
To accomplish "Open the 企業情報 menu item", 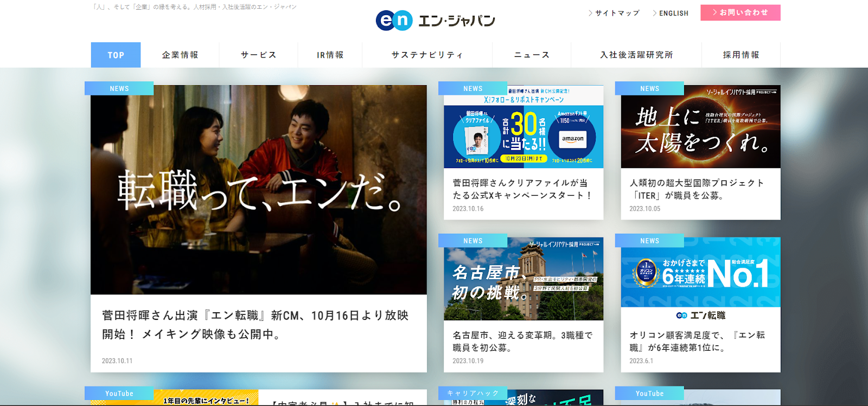I will point(180,55).
